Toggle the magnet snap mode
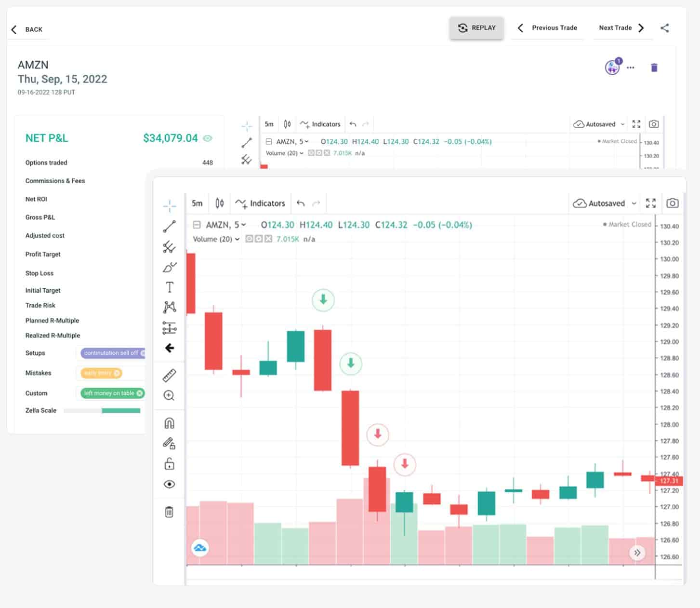The height and width of the screenshot is (608, 700). [170, 423]
